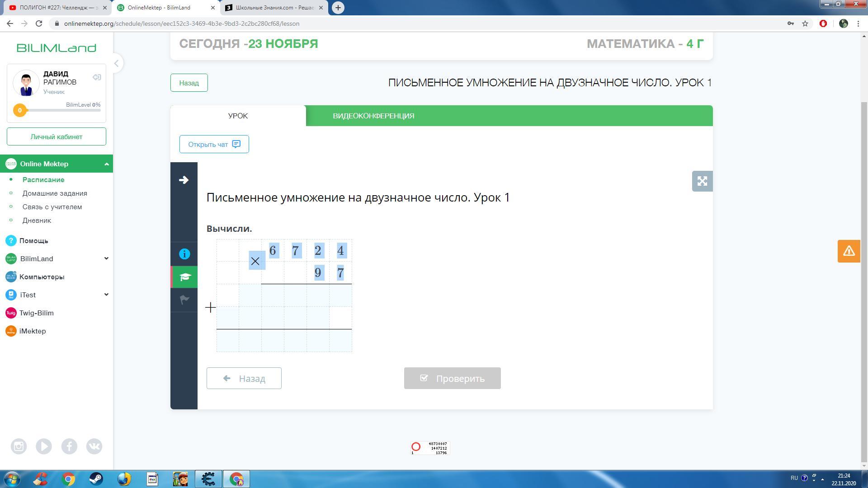This screenshot has height=488, width=868.
Task: Open Домашние задания menu item
Action: pyautogui.click(x=55, y=193)
